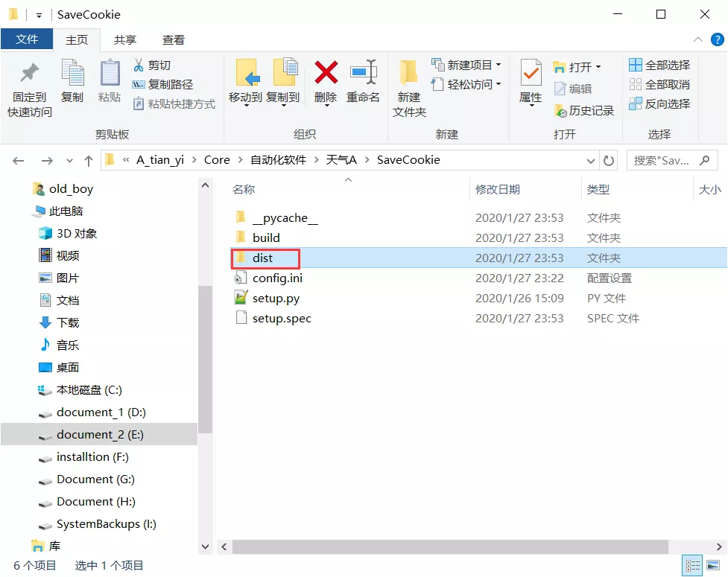
Task: Open 音乐 (Music) in navigation pane
Action: tap(59, 345)
